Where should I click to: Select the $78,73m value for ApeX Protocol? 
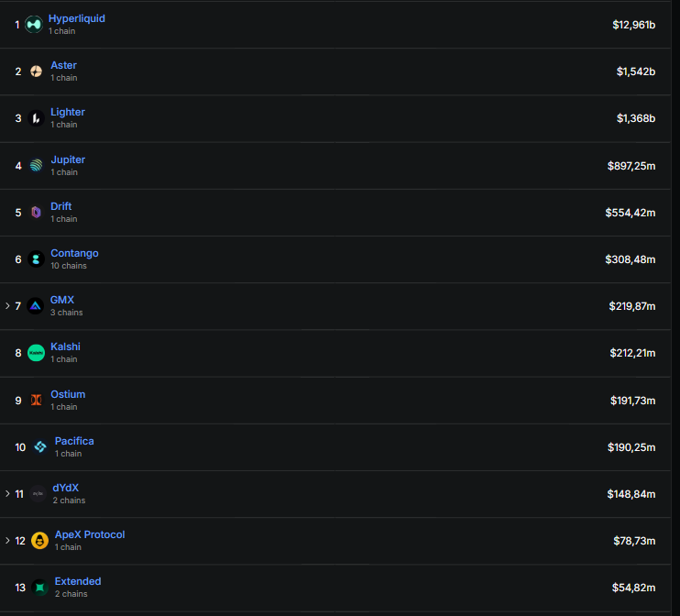[x=634, y=541]
